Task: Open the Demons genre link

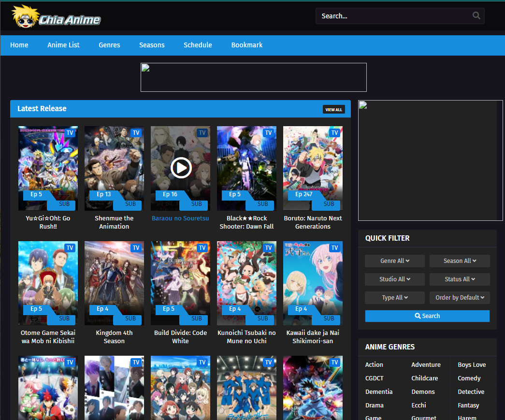Action: [x=423, y=391]
